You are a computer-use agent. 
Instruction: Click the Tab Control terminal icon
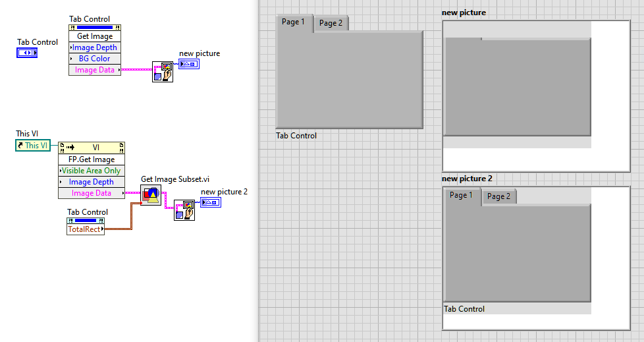click(27, 53)
